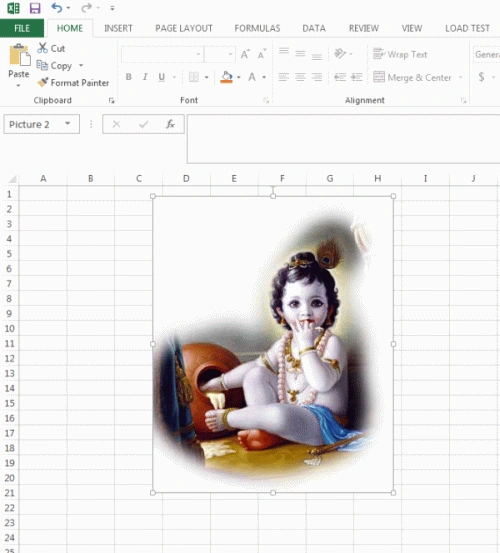Cut the selected picture
500x553 pixels.
point(51,48)
